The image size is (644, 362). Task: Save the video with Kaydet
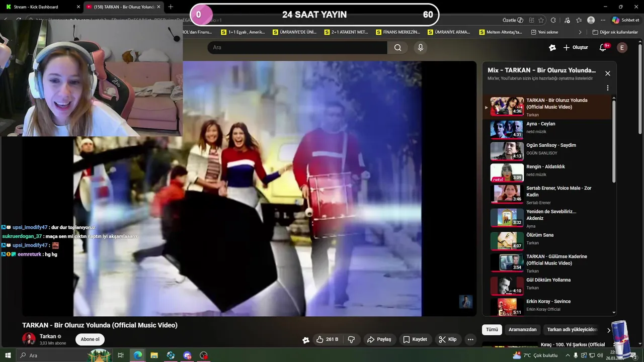(415, 339)
